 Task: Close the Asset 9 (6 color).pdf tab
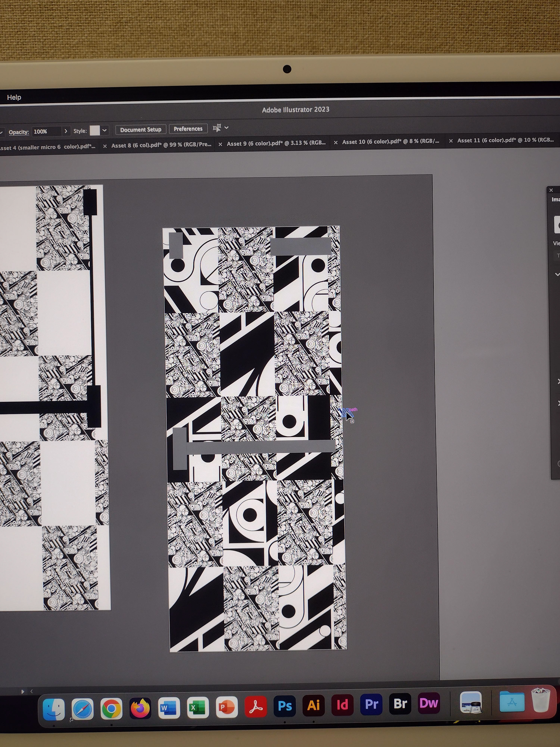[220, 144]
